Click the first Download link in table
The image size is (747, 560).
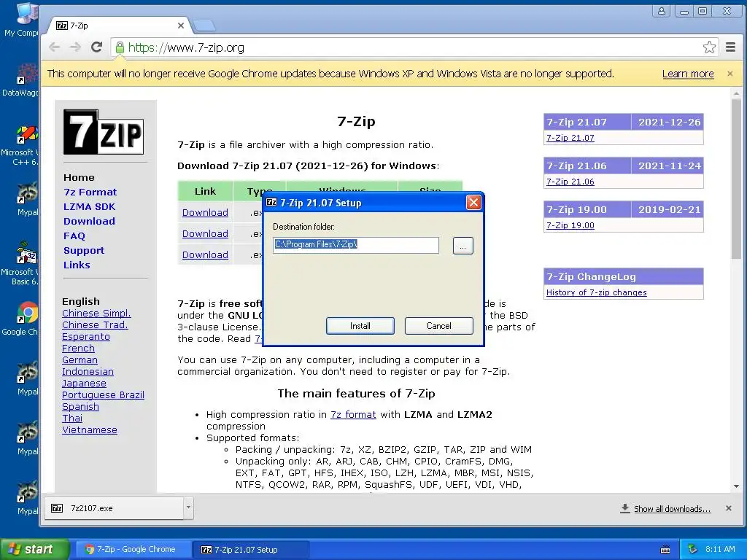(x=205, y=212)
